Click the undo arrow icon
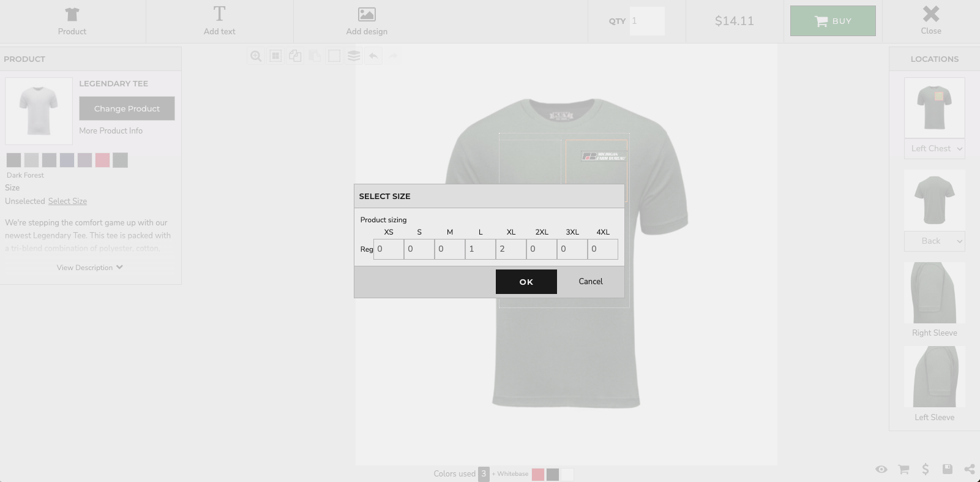980x482 pixels. coord(373,56)
